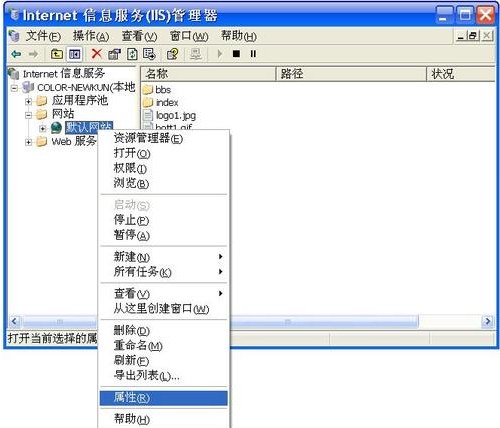Open the 窗口(W) menu

(189, 36)
